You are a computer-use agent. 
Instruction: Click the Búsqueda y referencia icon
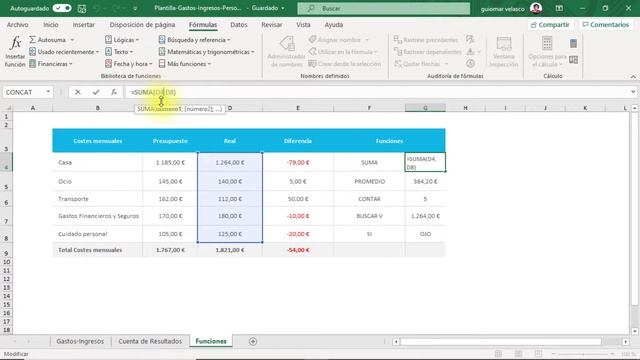[x=162, y=40]
